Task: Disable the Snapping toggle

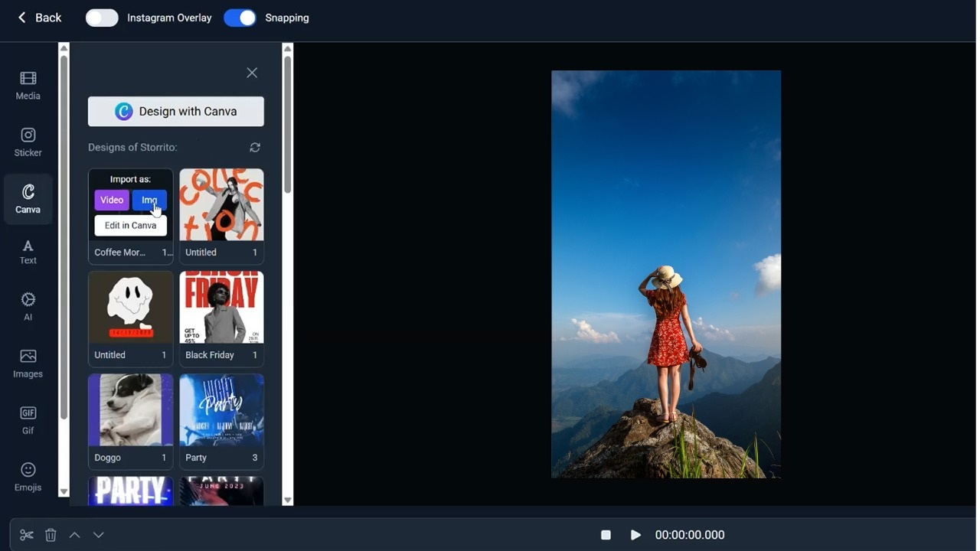Action: pyautogui.click(x=240, y=18)
